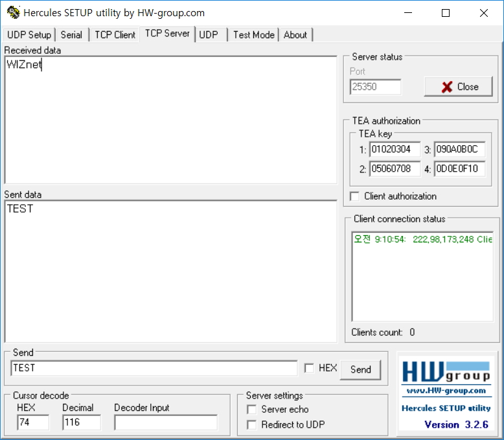Edit TEA key 3 field 090A0B0C
Image resolution: width=504 pixels, height=440 pixels.
pyautogui.click(x=459, y=149)
